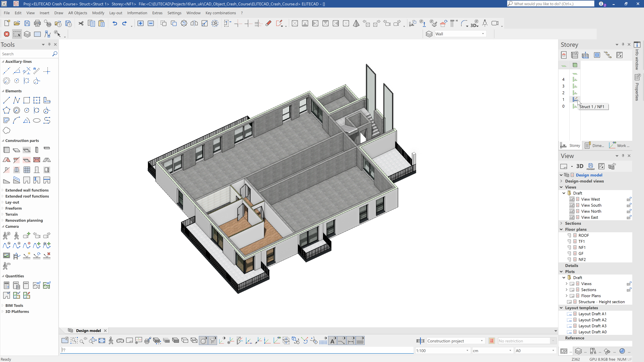Click the 3D button in View panel
The width and height of the screenshot is (644, 362).
580,166
